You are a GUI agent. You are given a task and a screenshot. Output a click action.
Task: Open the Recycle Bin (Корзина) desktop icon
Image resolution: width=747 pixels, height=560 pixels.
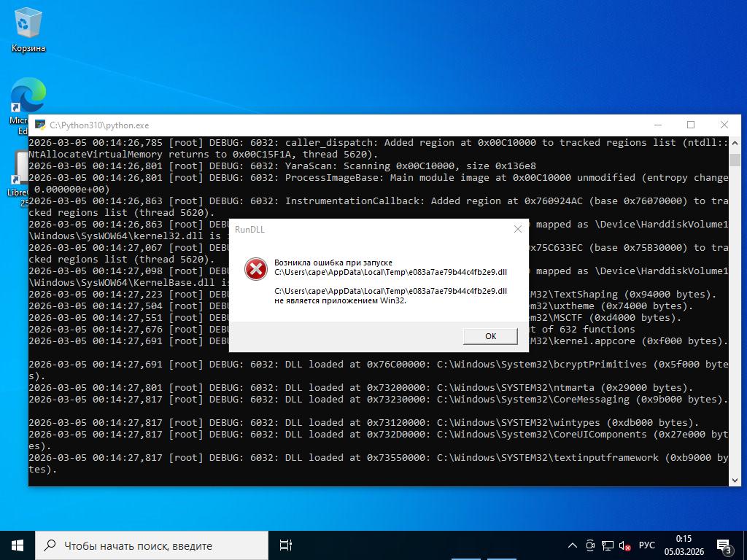coord(28,29)
